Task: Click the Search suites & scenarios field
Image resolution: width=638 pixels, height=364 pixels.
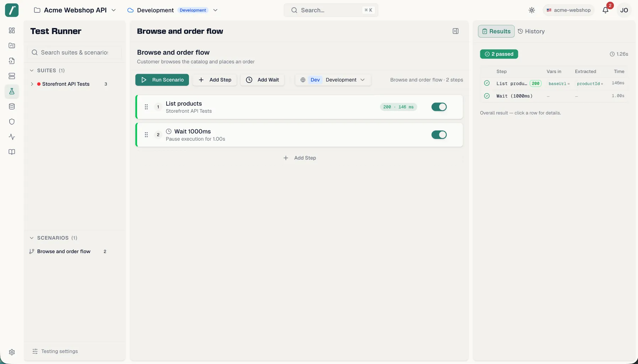Action: [x=75, y=52]
